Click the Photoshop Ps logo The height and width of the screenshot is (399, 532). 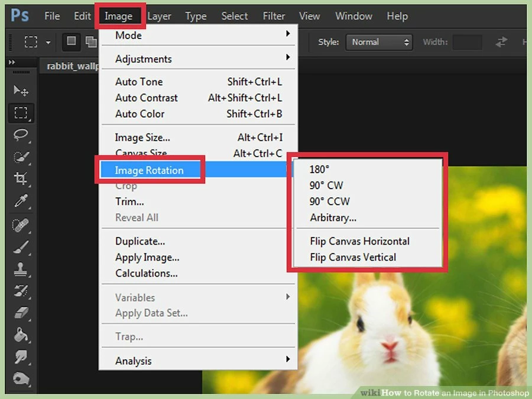pyautogui.click(x=20, y=15)
